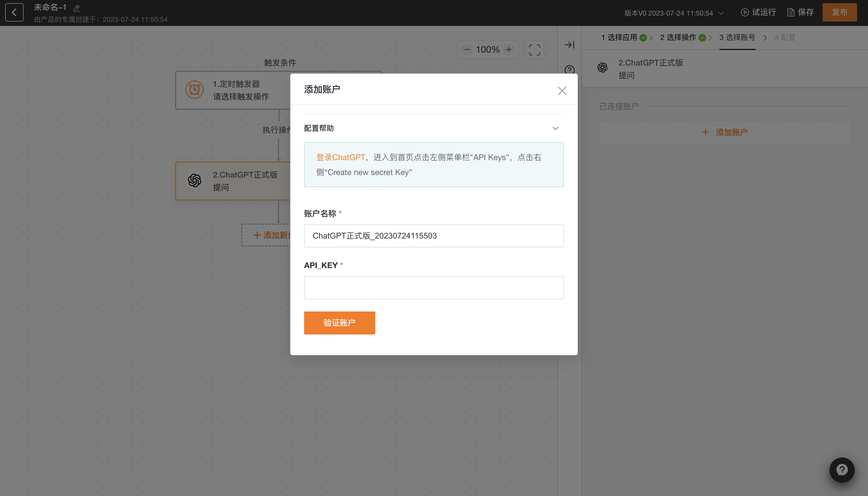Edit the workflow name with pencil icon

pyautogui.click(x=77, y=8)
